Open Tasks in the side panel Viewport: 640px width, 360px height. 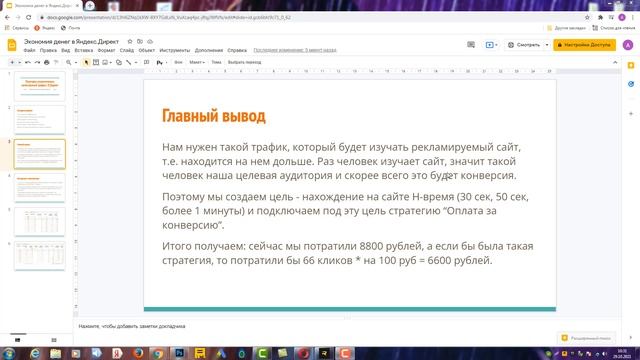(631, 84)
